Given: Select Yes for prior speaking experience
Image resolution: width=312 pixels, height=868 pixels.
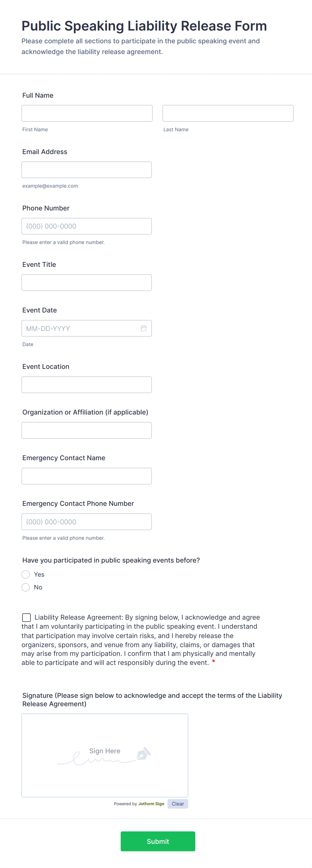Looking at the screenshot, I should [x=26, y=574].
